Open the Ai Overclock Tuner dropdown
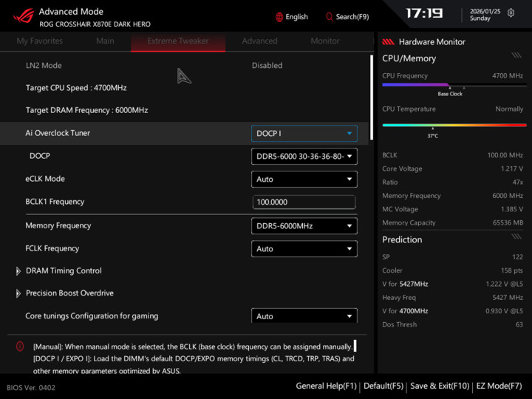 304,134
